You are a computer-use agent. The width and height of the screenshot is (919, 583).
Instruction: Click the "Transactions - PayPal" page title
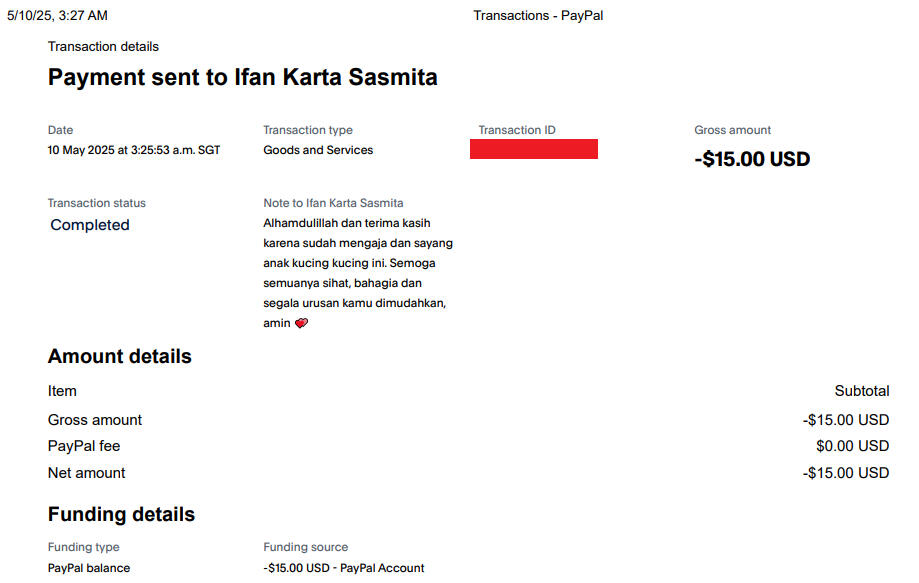click(538, 15)
